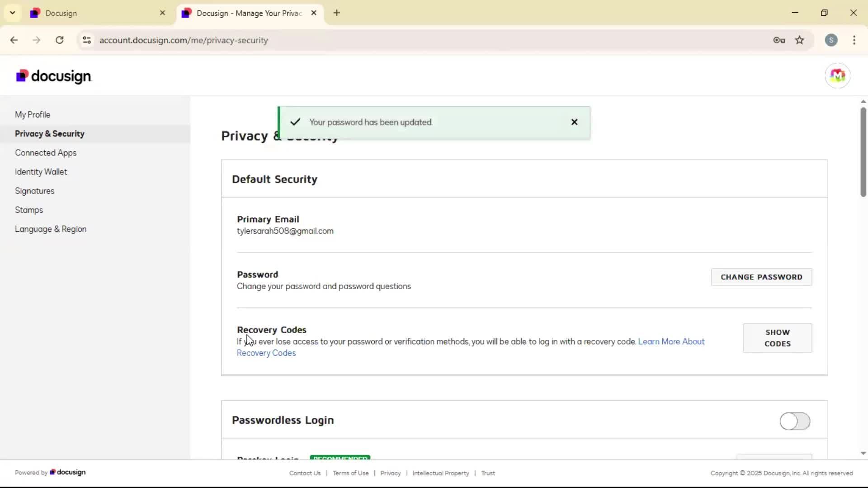Click the green success checkmark icon
This screenshot has width=868, height=488.
[x=295, y=122]
